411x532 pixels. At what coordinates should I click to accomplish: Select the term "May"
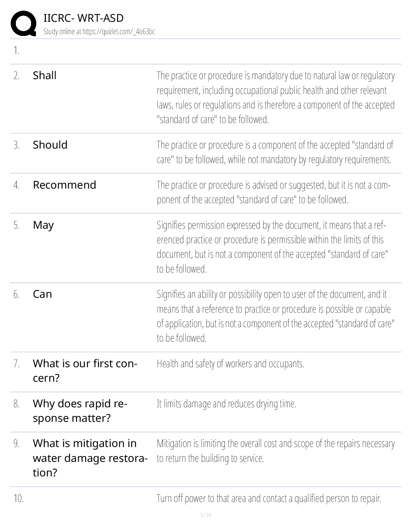pos(43,225)
